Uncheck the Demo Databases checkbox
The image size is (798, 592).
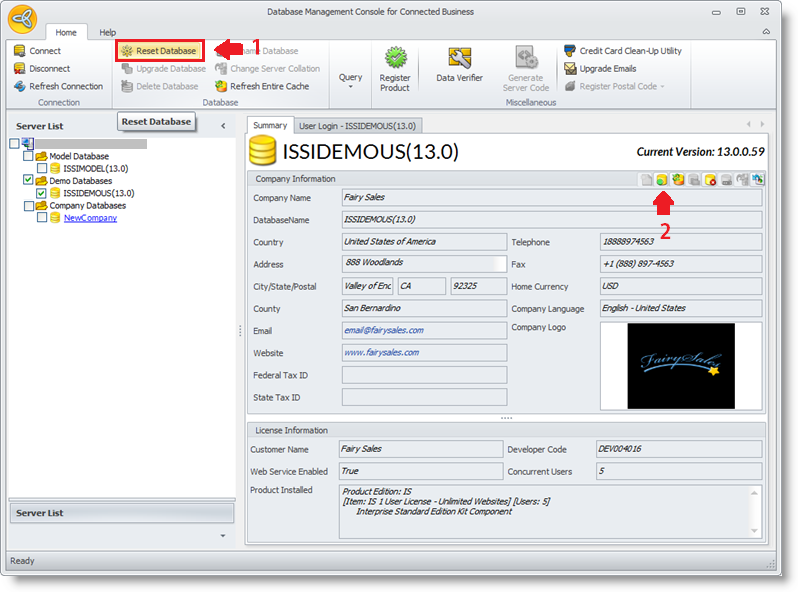(28, 181)
